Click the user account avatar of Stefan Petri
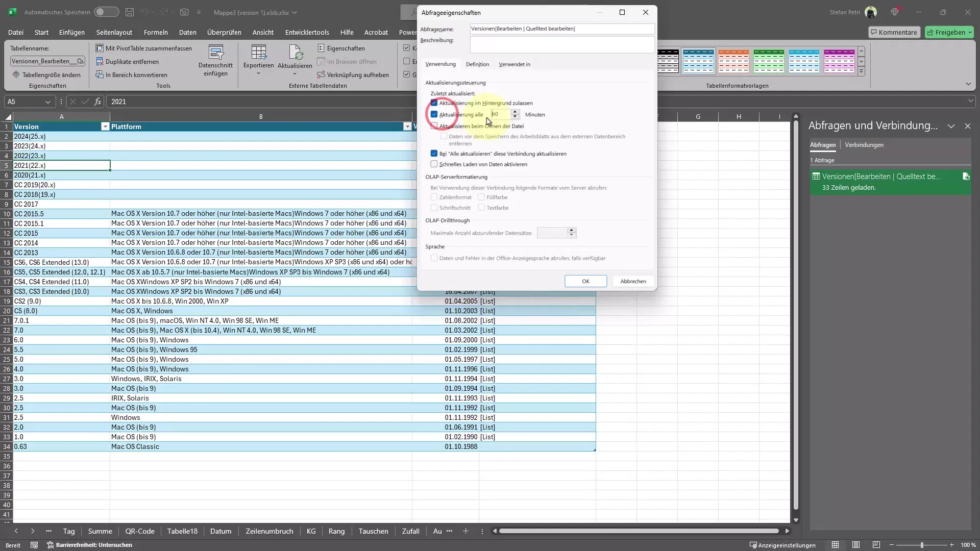The width and height of the screenshot is (980, 551). point(871,12)
